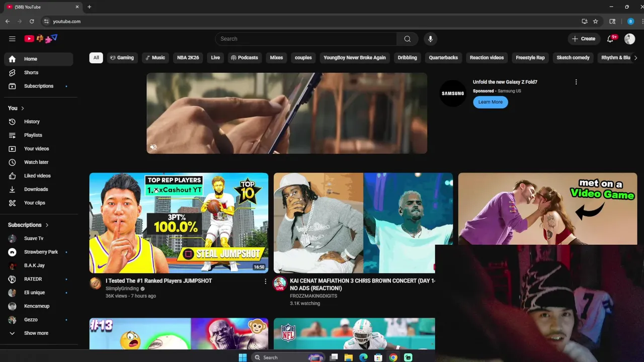Go to Home in sidebar
Viewport: 644px width, 362px height.
(39, 59)
